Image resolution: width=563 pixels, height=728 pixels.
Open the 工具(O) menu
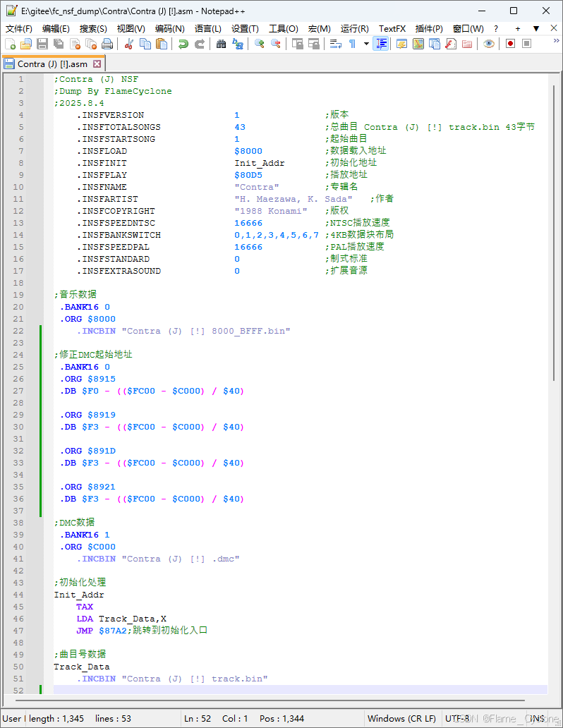[x=284, y=29]
